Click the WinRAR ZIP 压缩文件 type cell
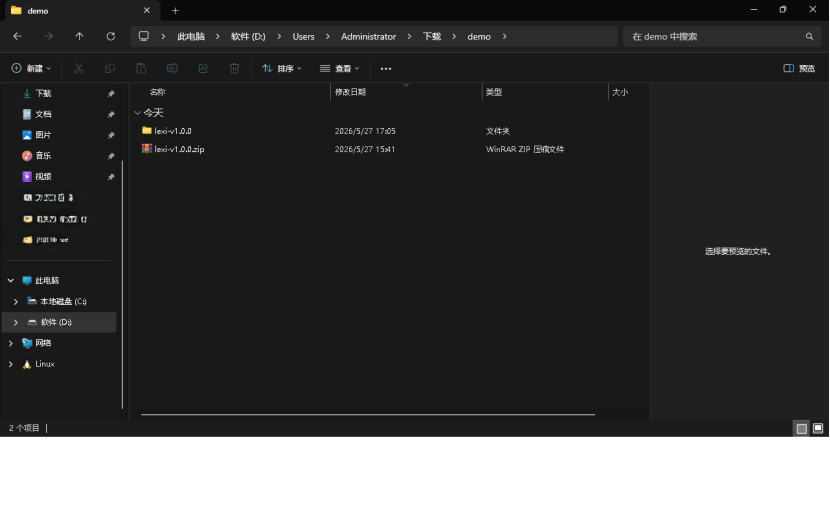Screen dimensions: 830x521 pyautogui.click(x=525, y=149)
